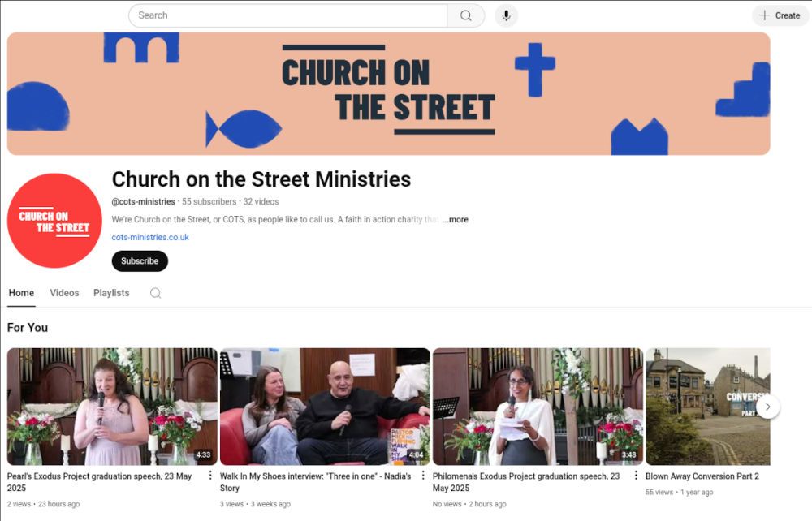The width and height of the screenshot is (812, 521).
Task: Click channel name Church on the Street Ministries
Action: pyautogui.click(x=261, y=179)
